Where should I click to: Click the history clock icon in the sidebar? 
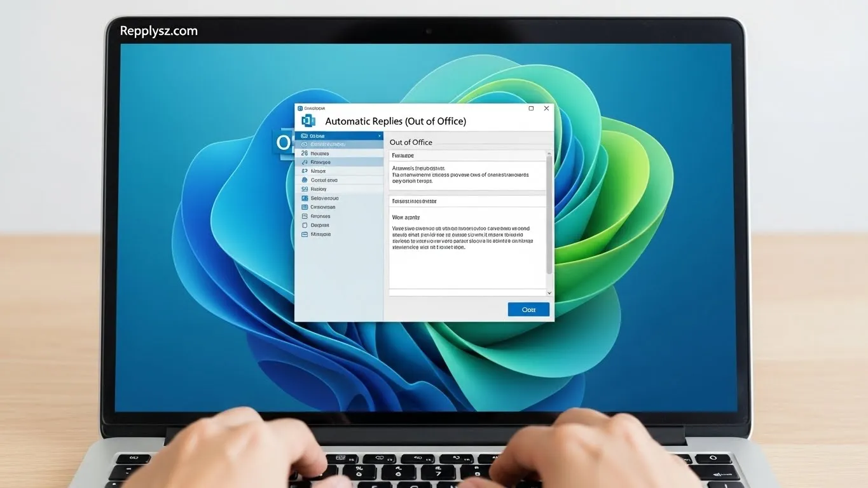pyautogui.click(x=304, y=189)
